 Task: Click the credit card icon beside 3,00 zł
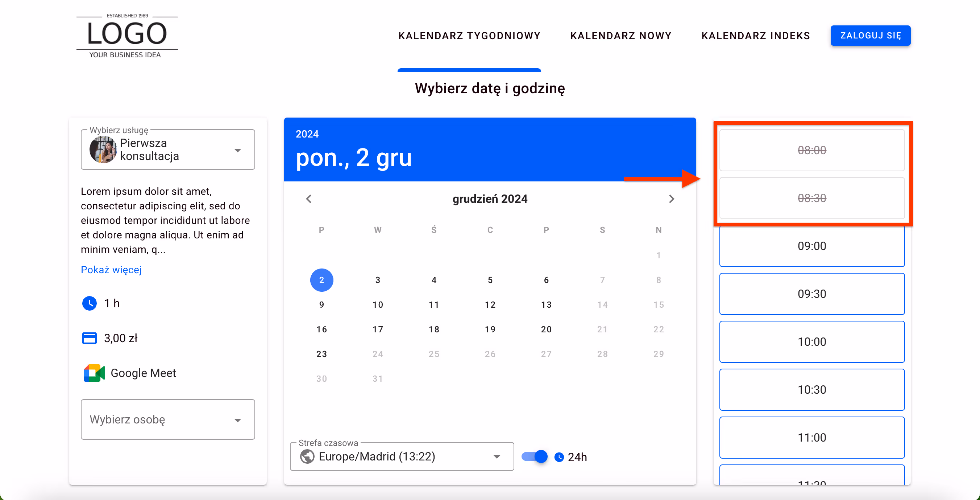(x=90, y=338)
